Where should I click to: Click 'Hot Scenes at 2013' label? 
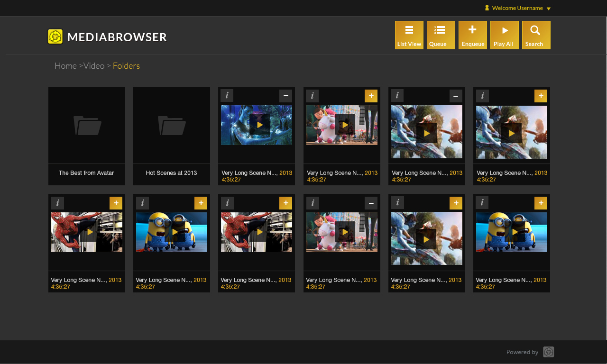[171, 173]
